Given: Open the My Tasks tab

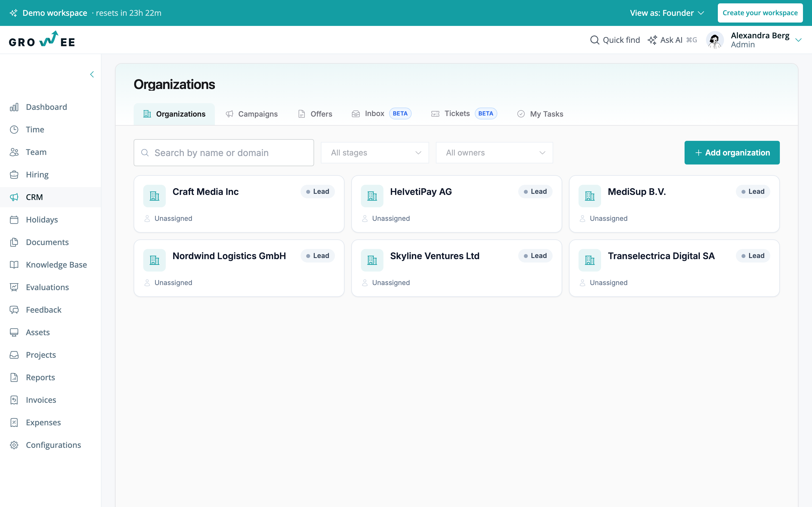Looking at the screenshot, I should (x=540, y=114).
